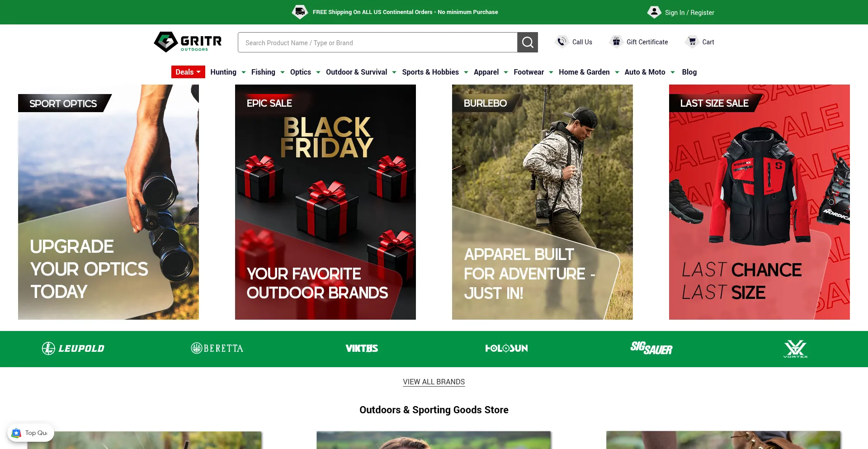Click the search magnifier icon button
Viewport: 868px width, 449px height.
pos(528,42)
